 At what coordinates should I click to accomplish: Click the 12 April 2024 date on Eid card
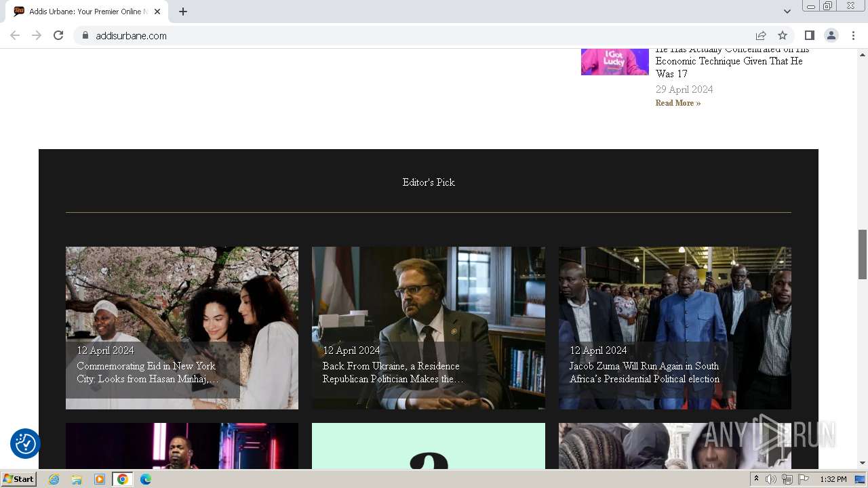105,350
